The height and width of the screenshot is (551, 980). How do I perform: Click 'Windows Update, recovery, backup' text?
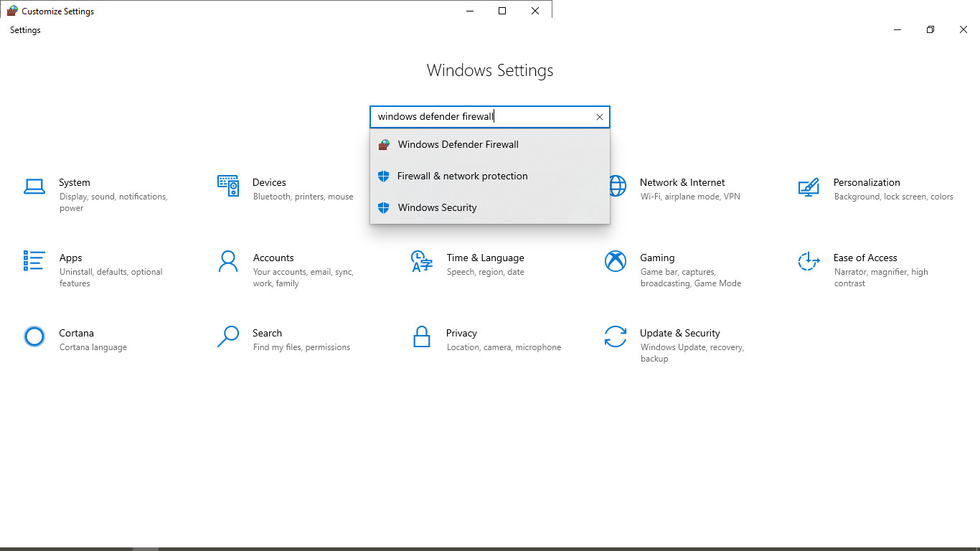692,353
